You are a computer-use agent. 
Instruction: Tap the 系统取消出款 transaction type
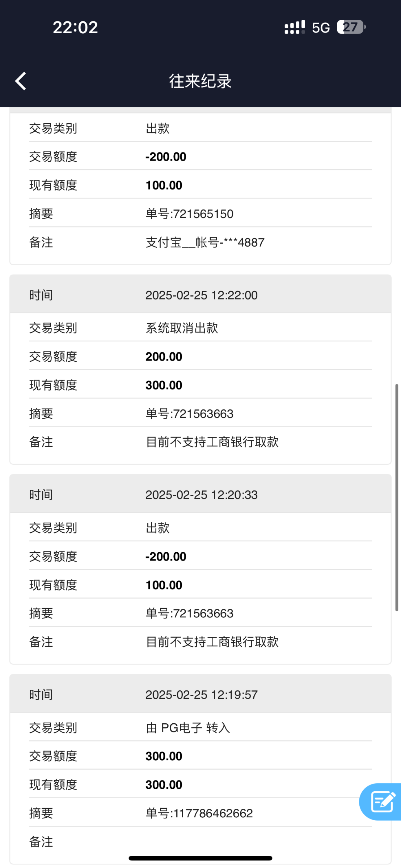[x=182, y=328]
